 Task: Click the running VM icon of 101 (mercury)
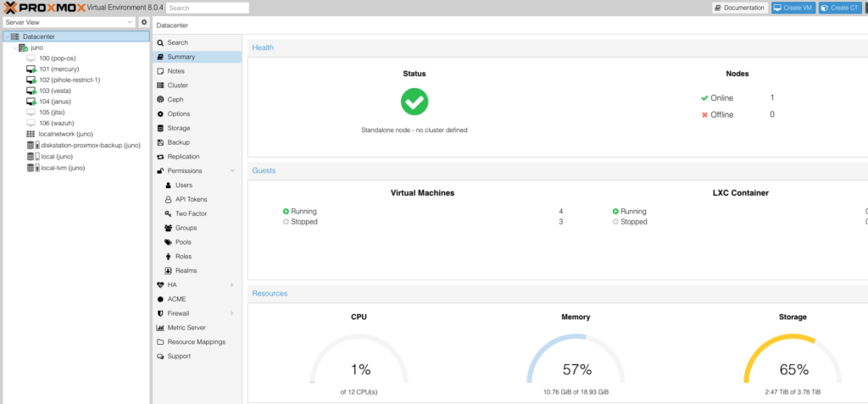pos(31,69)
